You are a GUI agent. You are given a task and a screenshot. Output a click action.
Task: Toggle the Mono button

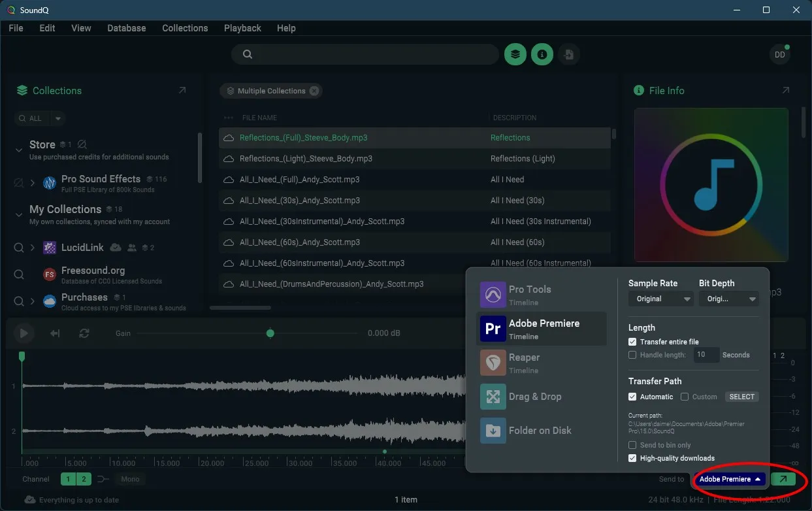[x=130, y=479]
